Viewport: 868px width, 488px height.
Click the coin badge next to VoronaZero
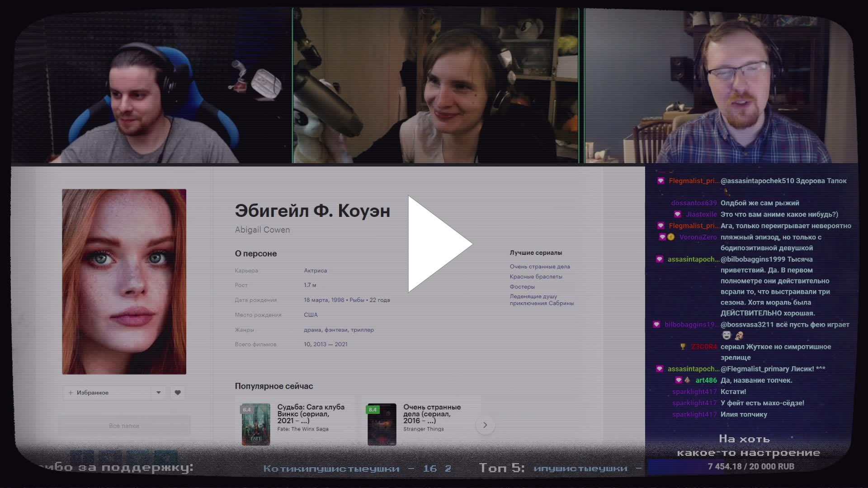671,237
